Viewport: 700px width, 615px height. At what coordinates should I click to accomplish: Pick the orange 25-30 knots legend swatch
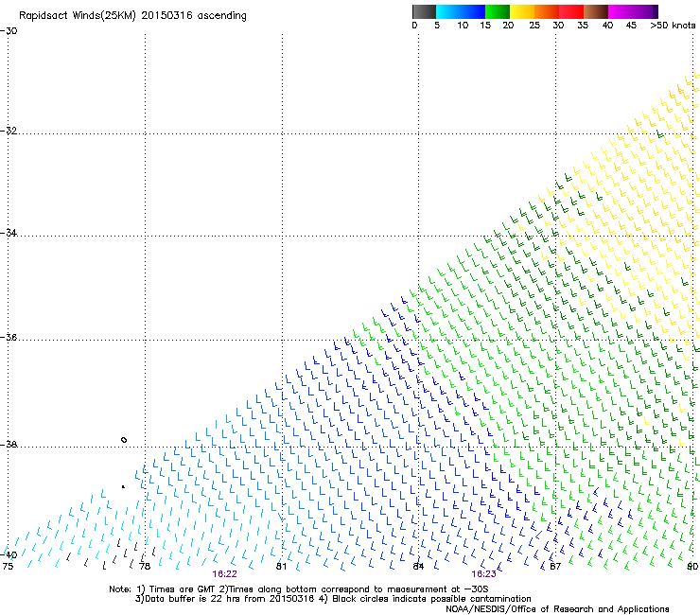pyautogui.click(x=547, y=11)
